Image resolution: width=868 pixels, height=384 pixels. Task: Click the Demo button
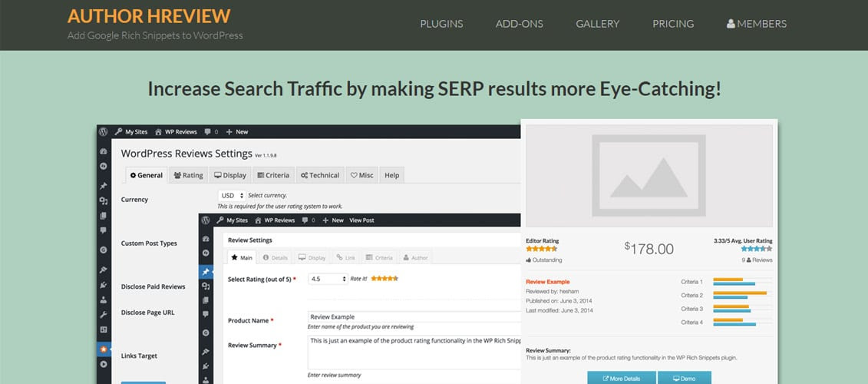685,379
